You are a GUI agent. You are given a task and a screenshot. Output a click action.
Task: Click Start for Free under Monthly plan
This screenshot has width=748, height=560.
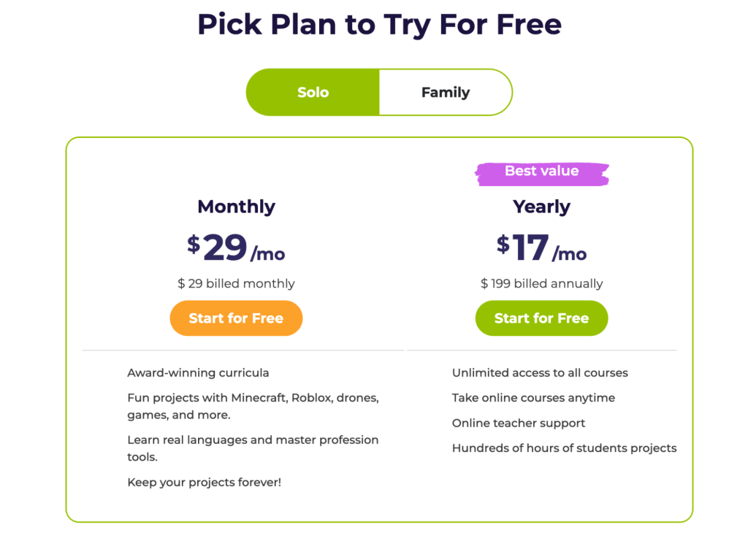(x=236, y=318)
